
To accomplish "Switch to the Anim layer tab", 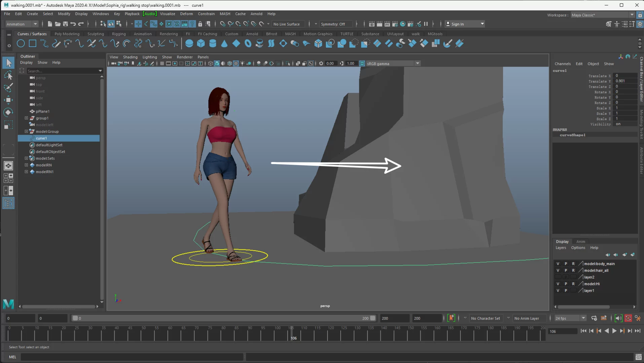I will pos(580,242).
